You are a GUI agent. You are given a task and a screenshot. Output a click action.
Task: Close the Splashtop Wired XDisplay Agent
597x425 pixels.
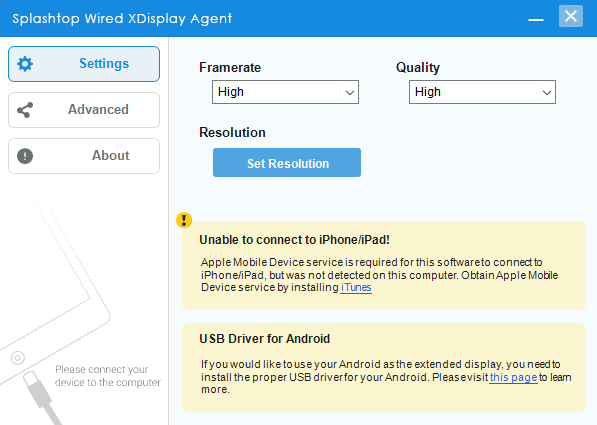[x=571, y=16]
